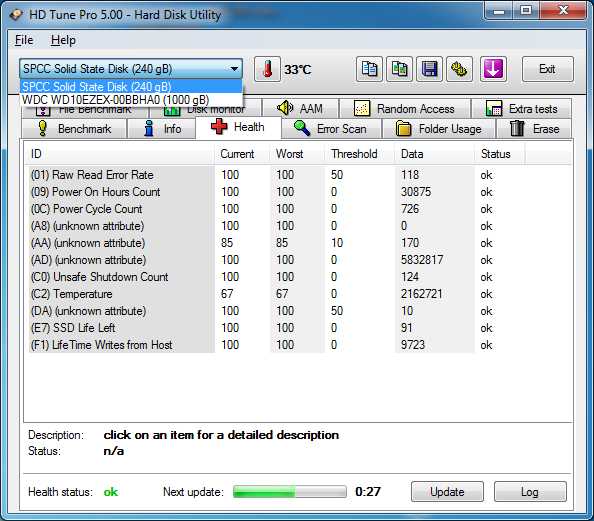Click the copy info to clipboard icon
The image size is (594, 521).
click(369, 69)
